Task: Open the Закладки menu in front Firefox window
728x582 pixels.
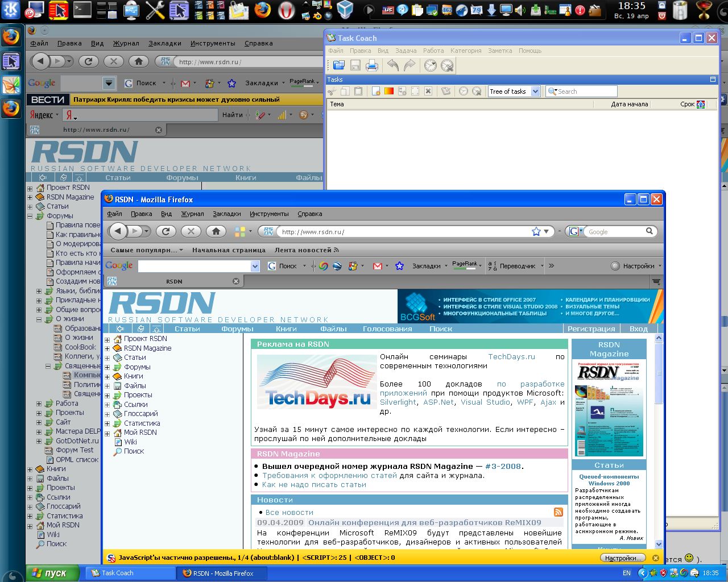Action: point(226,214)
